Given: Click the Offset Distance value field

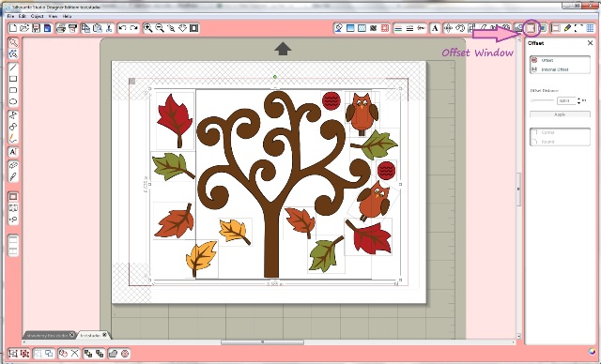Looking at the screenshot, I should pos(566,100).
